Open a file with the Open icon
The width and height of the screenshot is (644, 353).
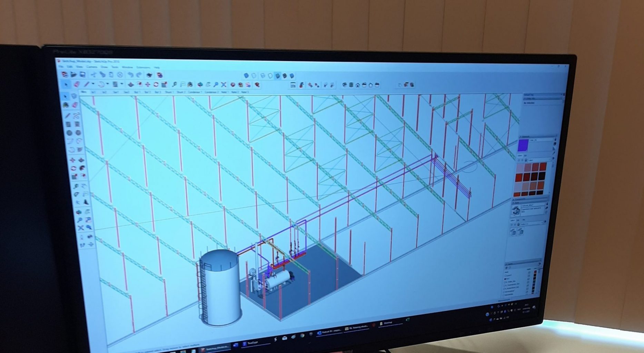pos(73,74)
